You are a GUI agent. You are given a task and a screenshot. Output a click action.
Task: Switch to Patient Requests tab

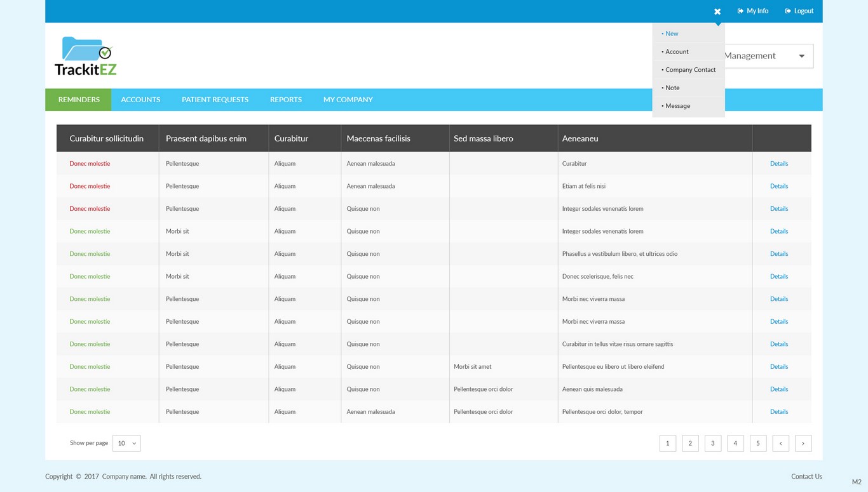(x=215, y=100)
